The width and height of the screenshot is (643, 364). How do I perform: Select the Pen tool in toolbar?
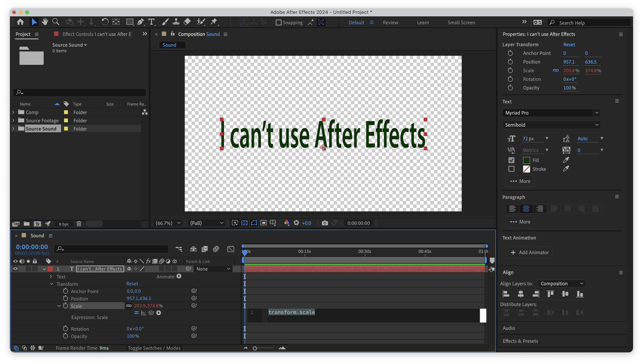140,22
